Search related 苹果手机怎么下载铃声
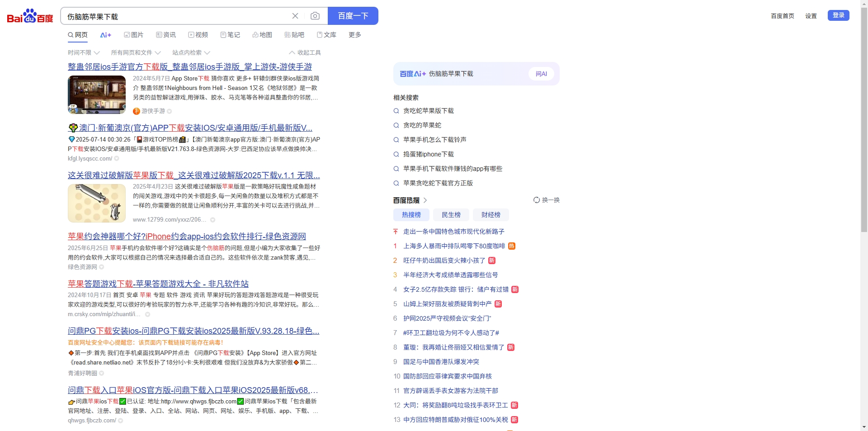The height and width of the screenshot is (431, 868). 434,140
